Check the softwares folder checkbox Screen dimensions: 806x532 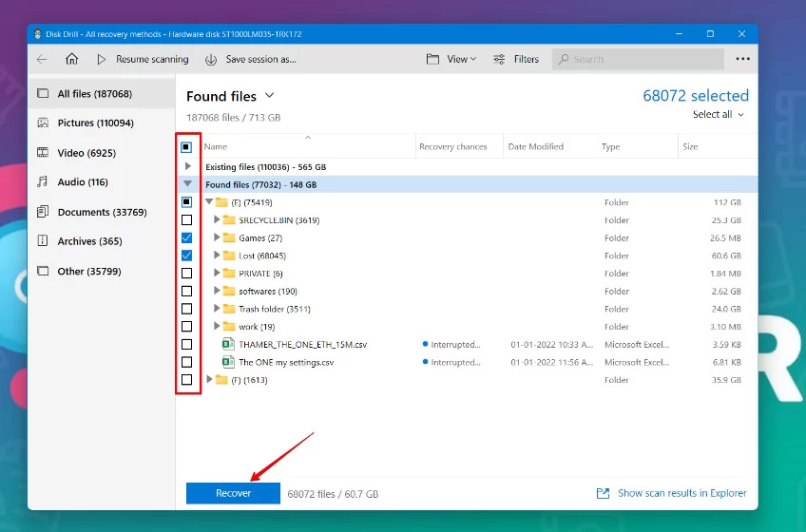pyautogui.click(x=186, y=291)
